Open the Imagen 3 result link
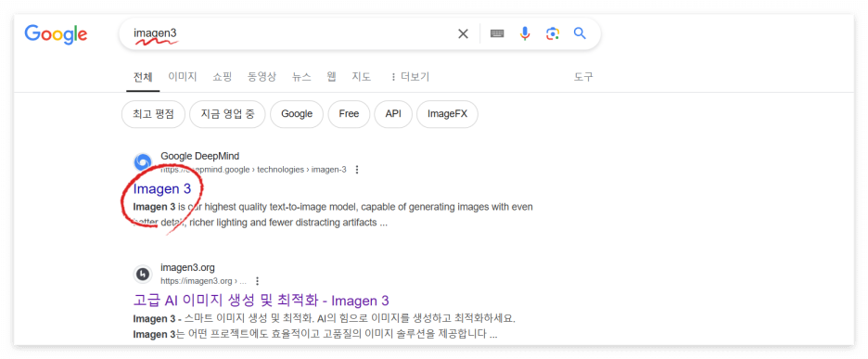This screenshot has width=868, height=359. click(x=162, y=189)
